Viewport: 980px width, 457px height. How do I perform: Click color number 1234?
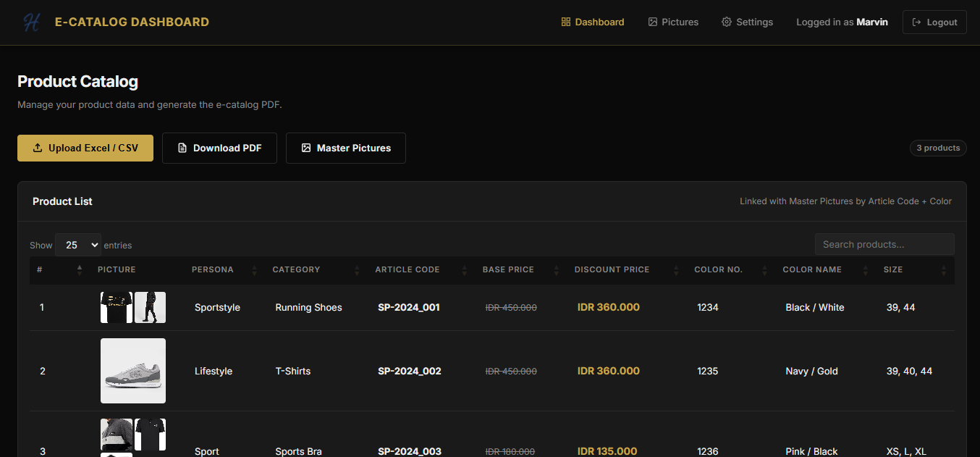tap(708, 307)
